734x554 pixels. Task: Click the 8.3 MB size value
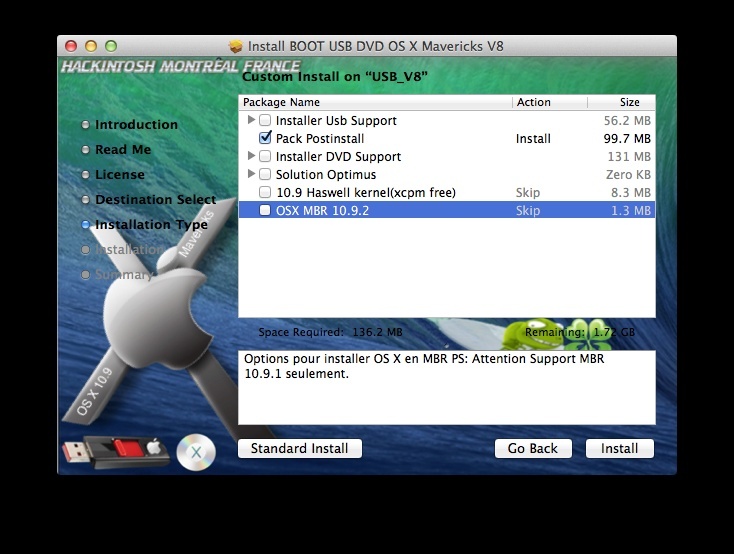click(x=631, y=192)
